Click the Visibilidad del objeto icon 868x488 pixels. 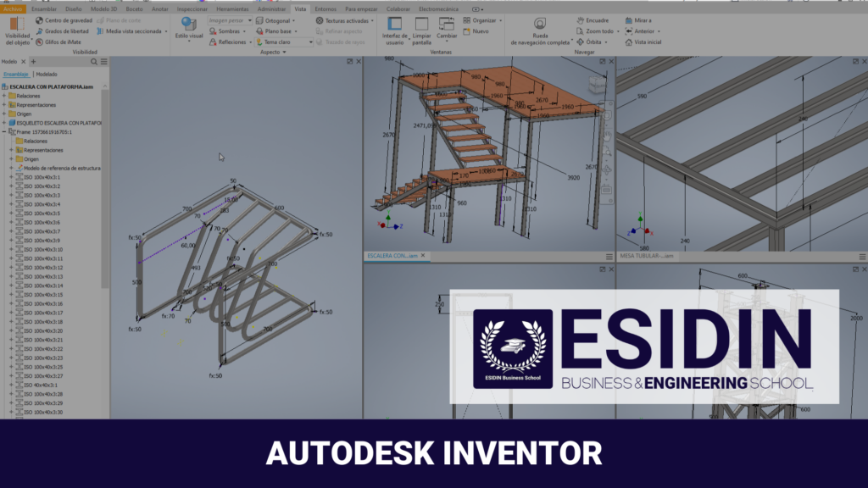point(17,25)
